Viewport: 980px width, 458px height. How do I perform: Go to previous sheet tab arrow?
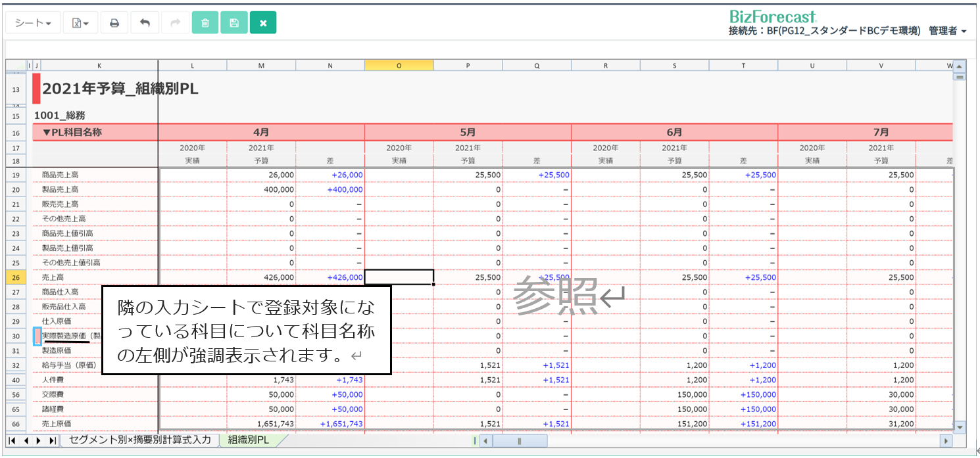(x=26, y=440)
